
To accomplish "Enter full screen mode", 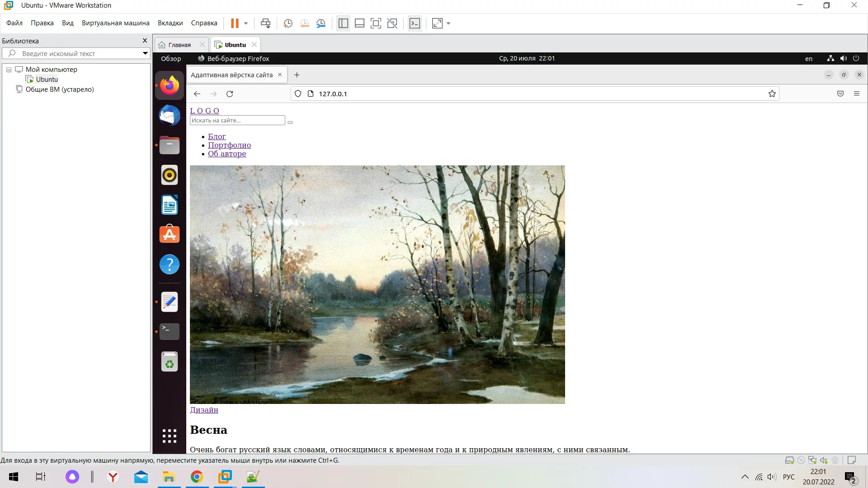I will click(x=376, y=23).
